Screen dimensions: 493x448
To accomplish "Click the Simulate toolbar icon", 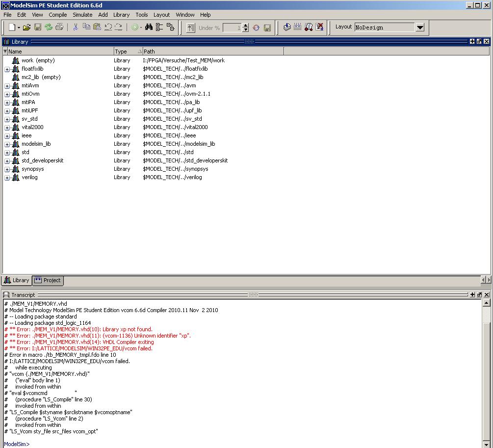I will click(309, 27).
